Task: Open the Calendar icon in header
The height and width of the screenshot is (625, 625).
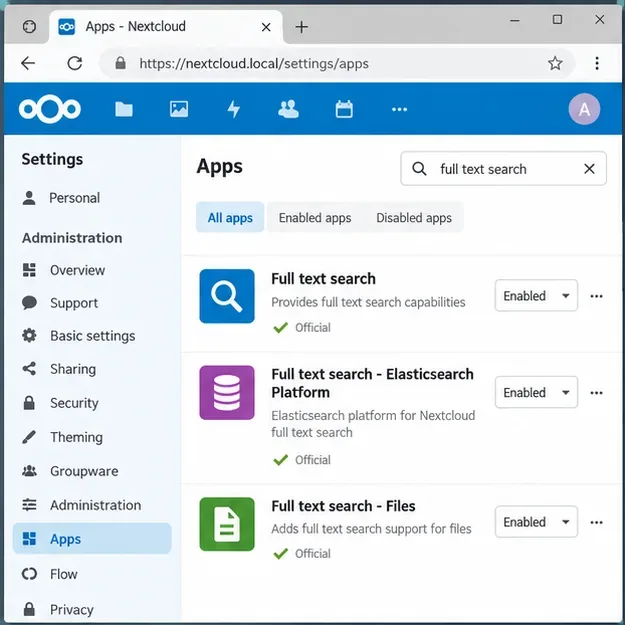Action: click(x=344, y=109)
